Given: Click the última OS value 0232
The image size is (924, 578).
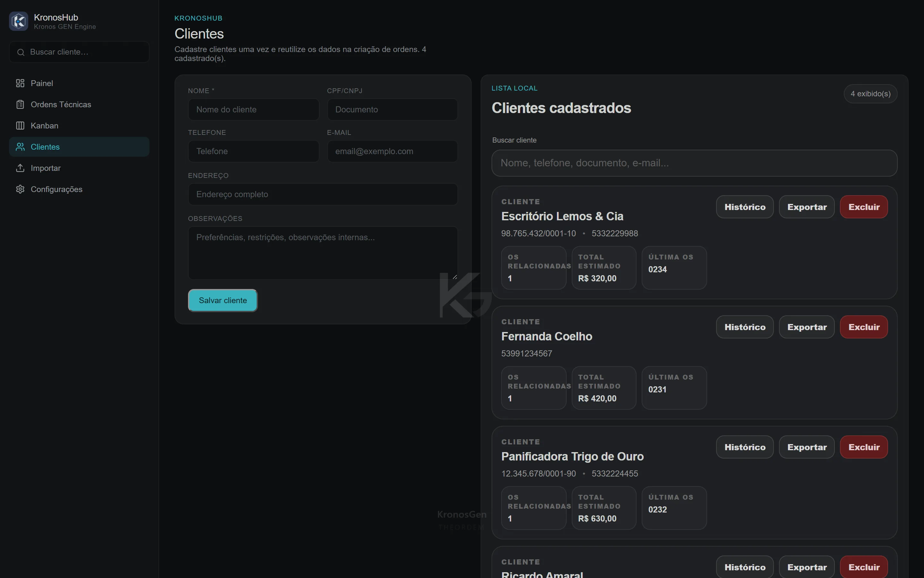Looking at the screenshot, I should (657, 510).
